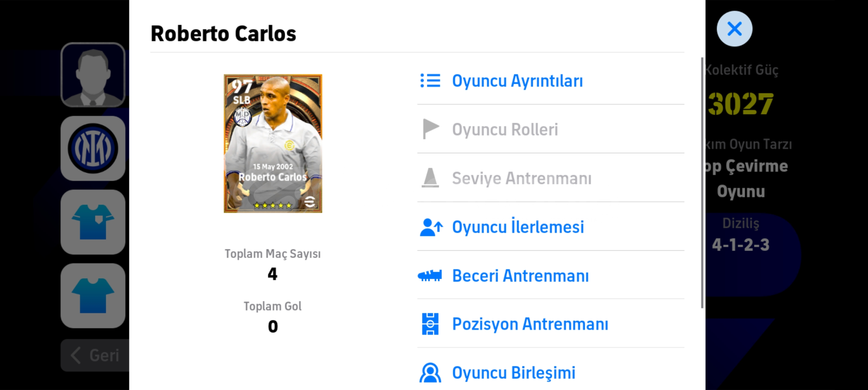The width and height of the screenshot is (868, 390).
Task: Click the Geri back button
Action: [95, 355]
